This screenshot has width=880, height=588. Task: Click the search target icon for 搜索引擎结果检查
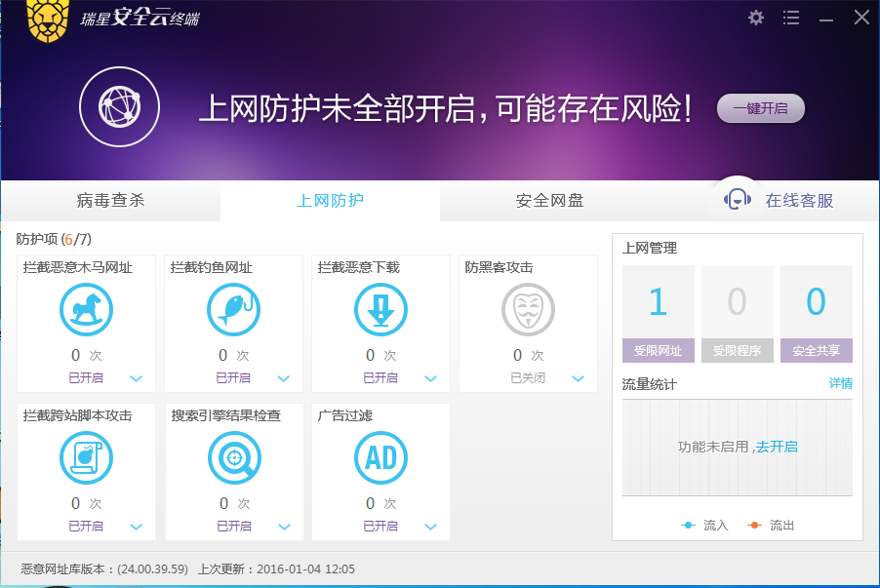pos(234,458)
